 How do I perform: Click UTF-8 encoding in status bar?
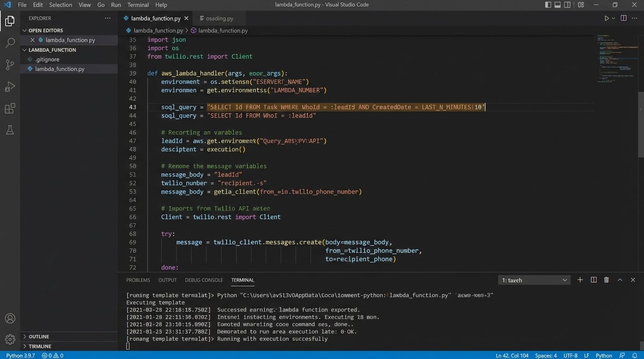(570, 355)
